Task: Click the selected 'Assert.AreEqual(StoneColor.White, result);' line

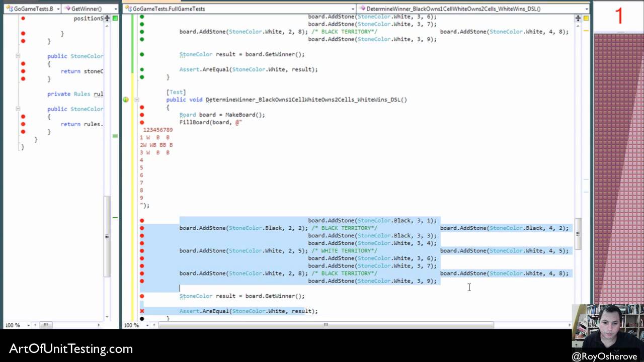Action: [x=249, y=311]
